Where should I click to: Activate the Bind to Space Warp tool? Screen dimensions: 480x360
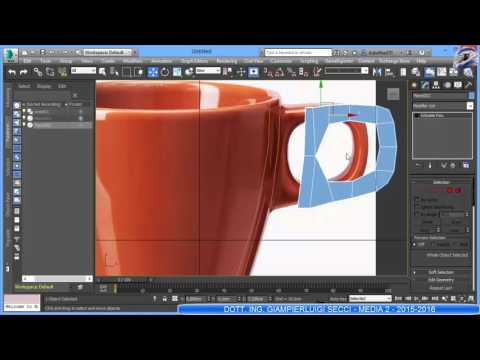(62, 72)
